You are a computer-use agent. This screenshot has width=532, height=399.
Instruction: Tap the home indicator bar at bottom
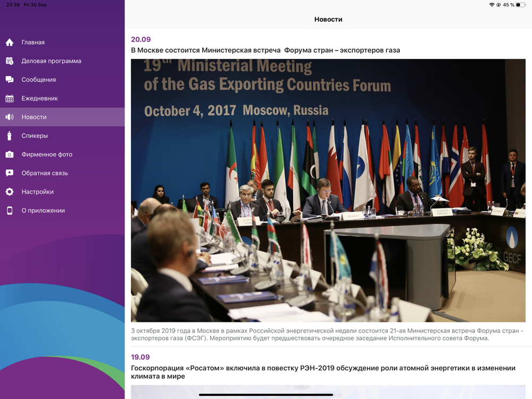(265, 395)
